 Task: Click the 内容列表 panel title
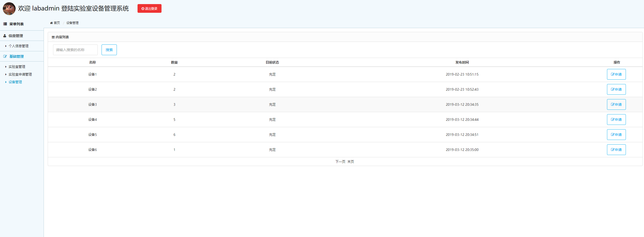click(62, 37)
